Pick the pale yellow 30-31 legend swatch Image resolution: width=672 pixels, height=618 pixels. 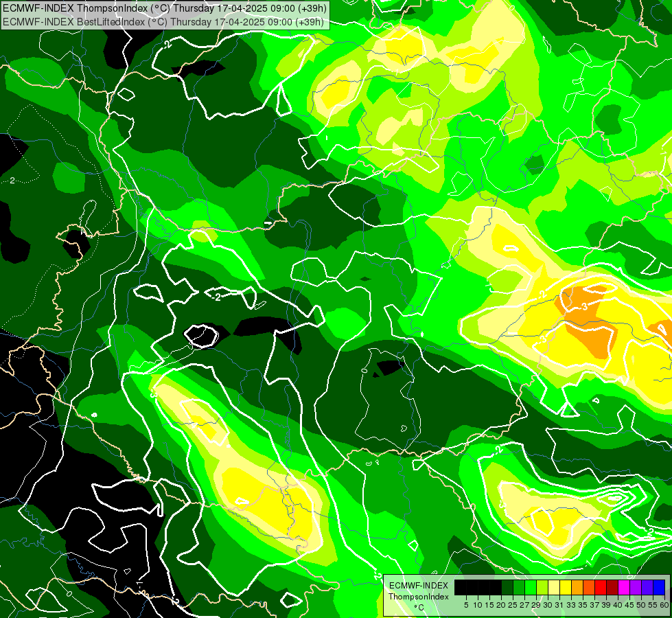(554, 588)
